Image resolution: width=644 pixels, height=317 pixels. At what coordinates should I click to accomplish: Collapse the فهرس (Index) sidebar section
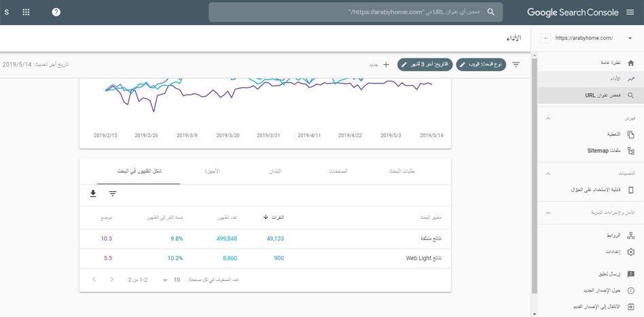point(548,118)
